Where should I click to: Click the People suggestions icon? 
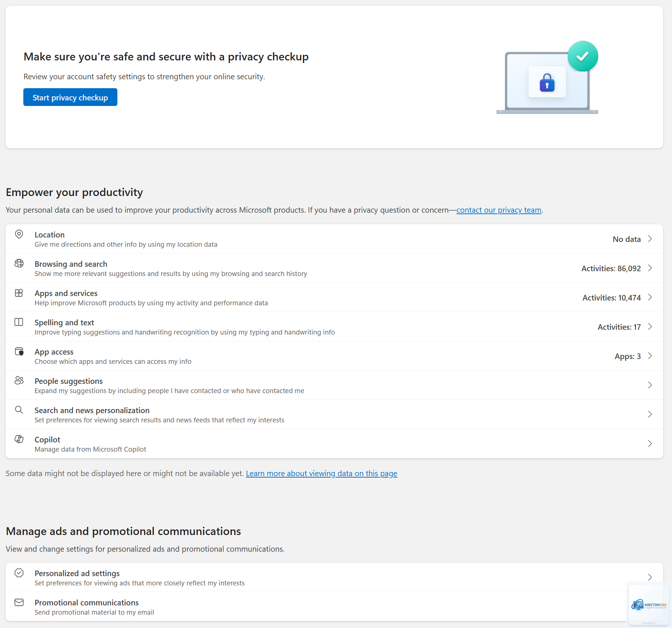tap(19, 381)
